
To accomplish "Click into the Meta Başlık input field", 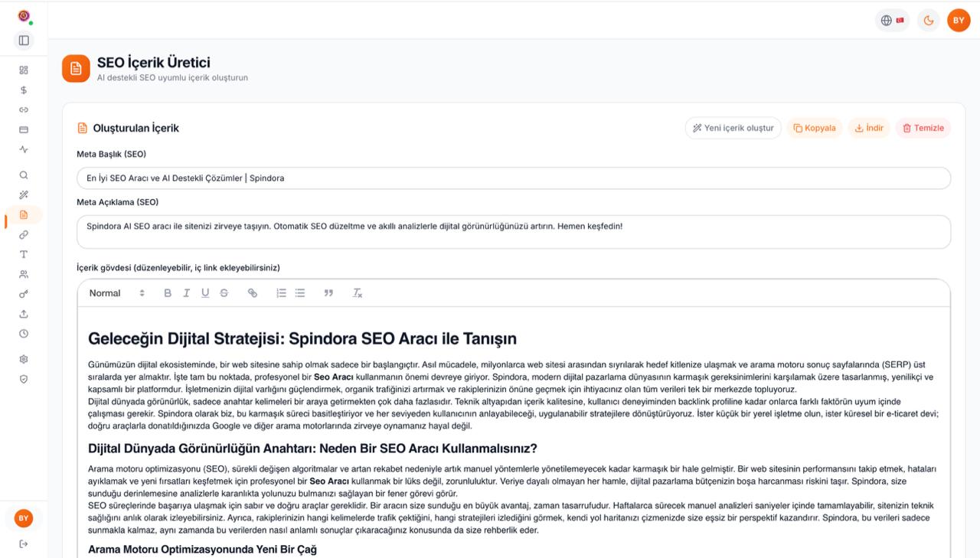I will pos(514,178).
